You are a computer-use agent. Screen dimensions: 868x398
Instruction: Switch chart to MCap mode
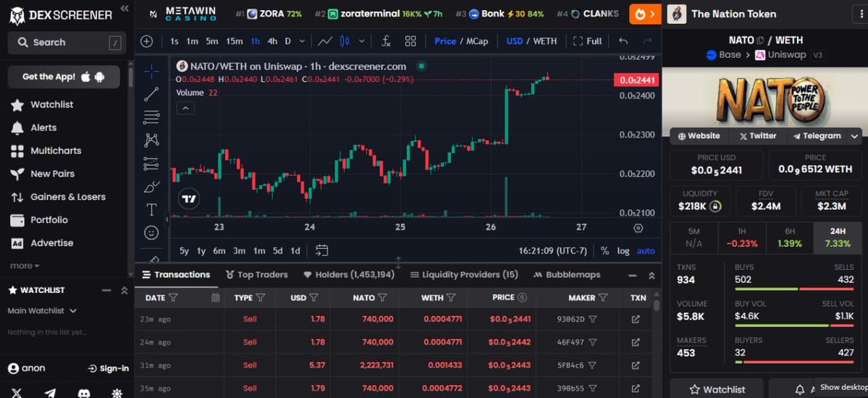pyautogui.click(x=477, y=41)
